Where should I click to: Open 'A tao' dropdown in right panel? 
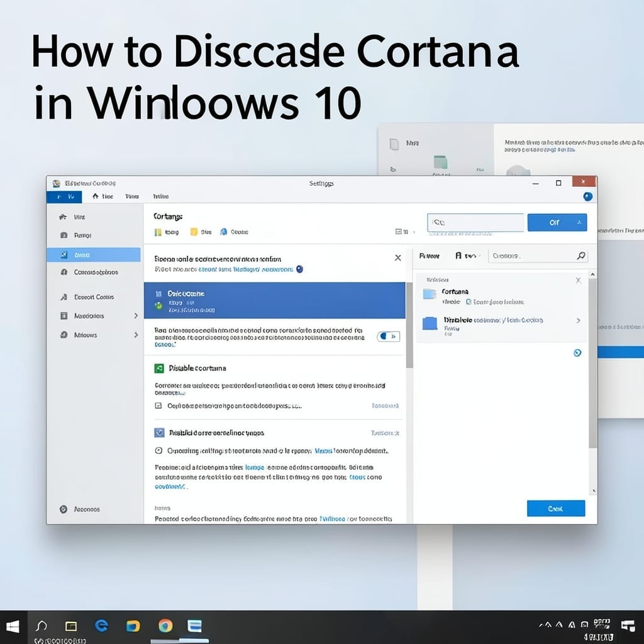point(468,256)
